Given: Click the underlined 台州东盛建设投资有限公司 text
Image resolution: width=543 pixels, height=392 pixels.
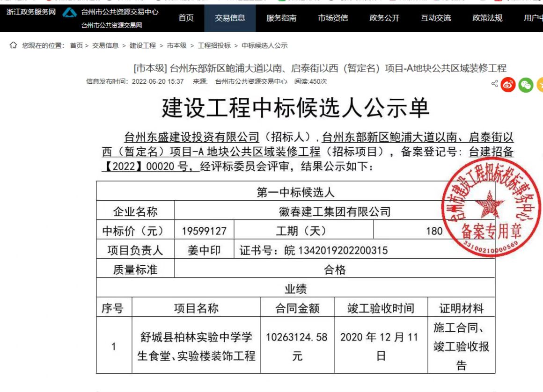Looking at the screenshot, I should point(191,138).
